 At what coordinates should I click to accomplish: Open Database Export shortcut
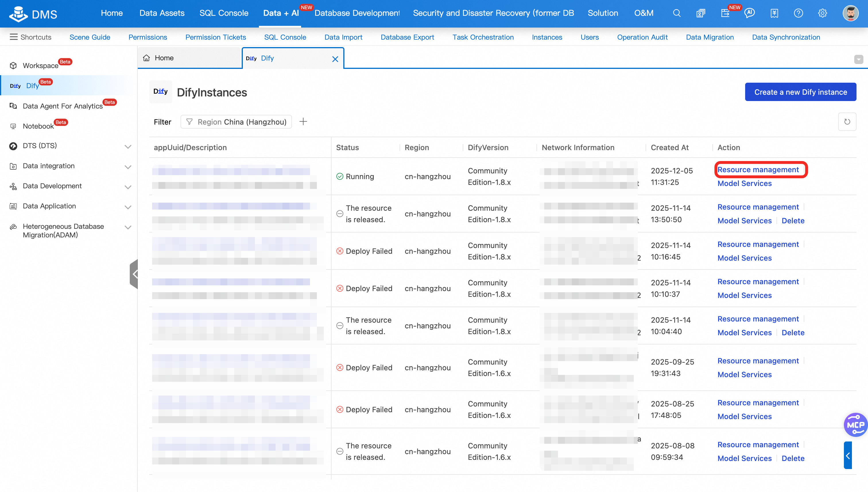click(x=407, y=37)
